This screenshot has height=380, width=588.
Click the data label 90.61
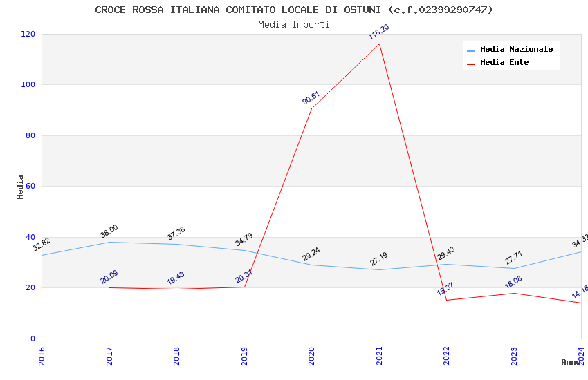tap(311, 97)
